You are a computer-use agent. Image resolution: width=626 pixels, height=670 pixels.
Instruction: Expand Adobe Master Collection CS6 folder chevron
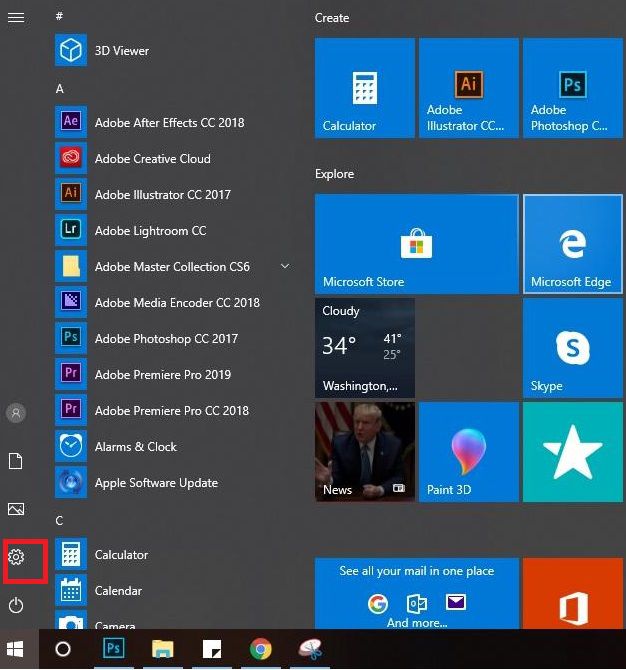coord(285,267)
